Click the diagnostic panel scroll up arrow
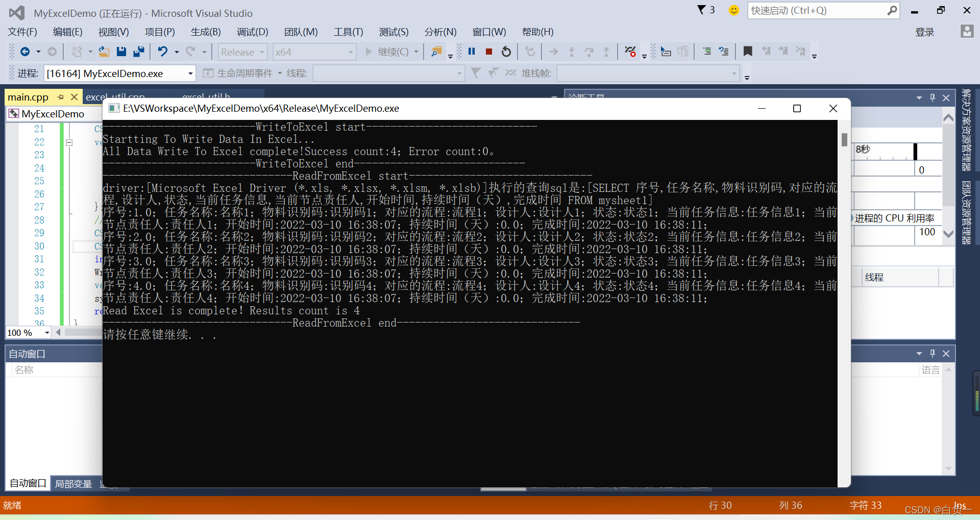 (948, 118)
